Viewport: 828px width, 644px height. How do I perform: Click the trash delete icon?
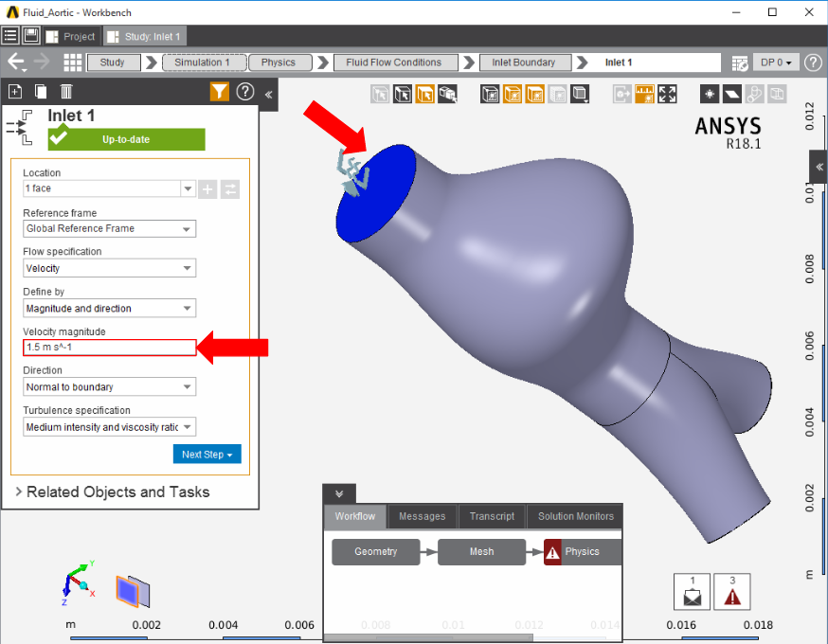pos(66,92)
